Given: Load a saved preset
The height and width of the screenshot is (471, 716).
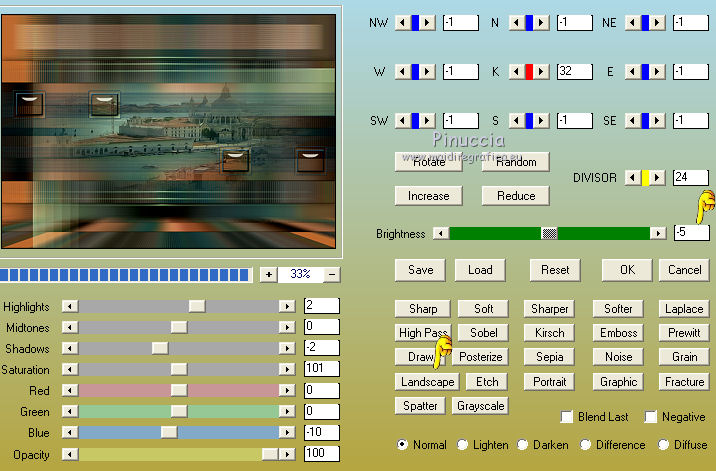Looking at the screenshot, I should point(480,270).
